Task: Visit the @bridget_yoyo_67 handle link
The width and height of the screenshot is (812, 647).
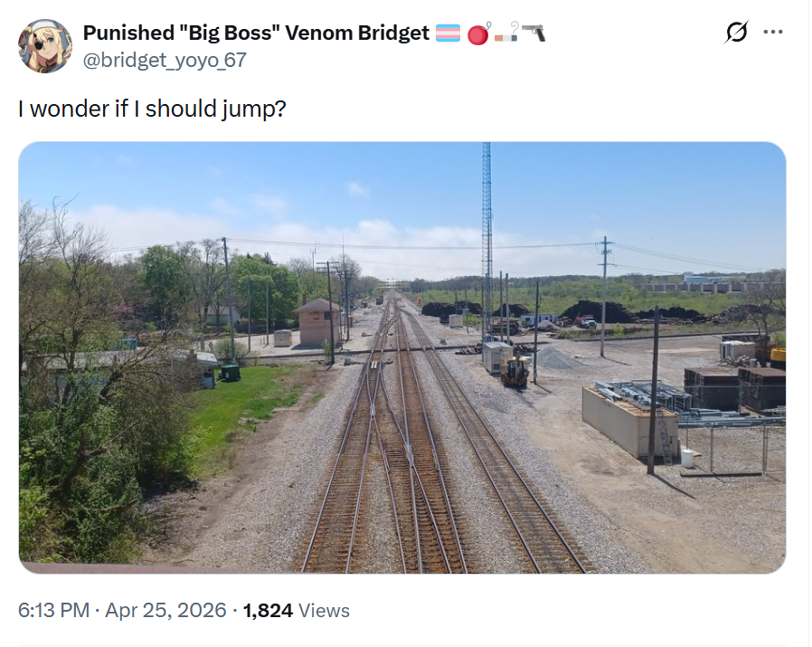Action: 165,60
